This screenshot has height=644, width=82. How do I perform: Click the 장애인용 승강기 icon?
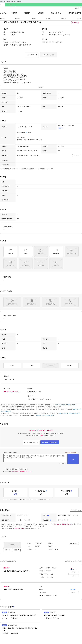[x=31, y=302]
